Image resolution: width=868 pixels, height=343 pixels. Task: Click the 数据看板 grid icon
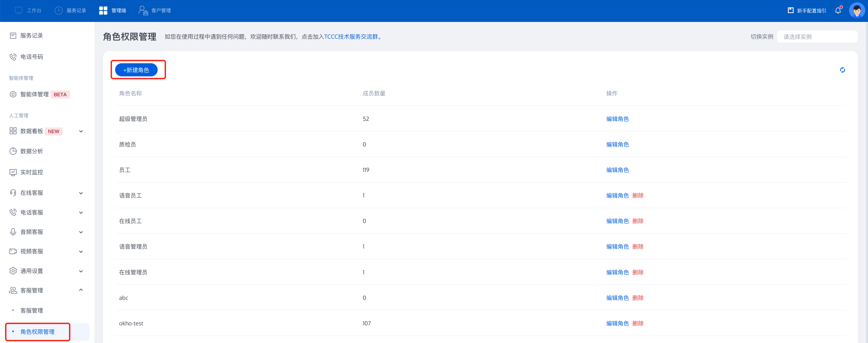(x=13, y=131)
